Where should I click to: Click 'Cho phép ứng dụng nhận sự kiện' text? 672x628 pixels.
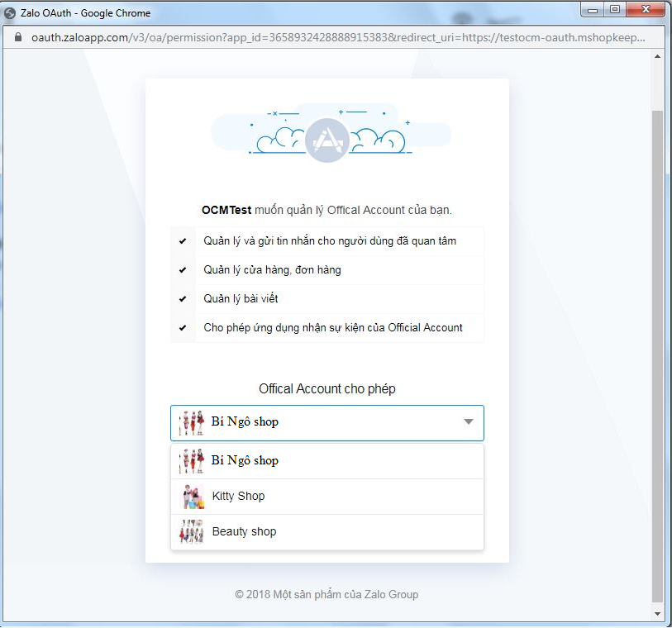[x=333, y=328]
